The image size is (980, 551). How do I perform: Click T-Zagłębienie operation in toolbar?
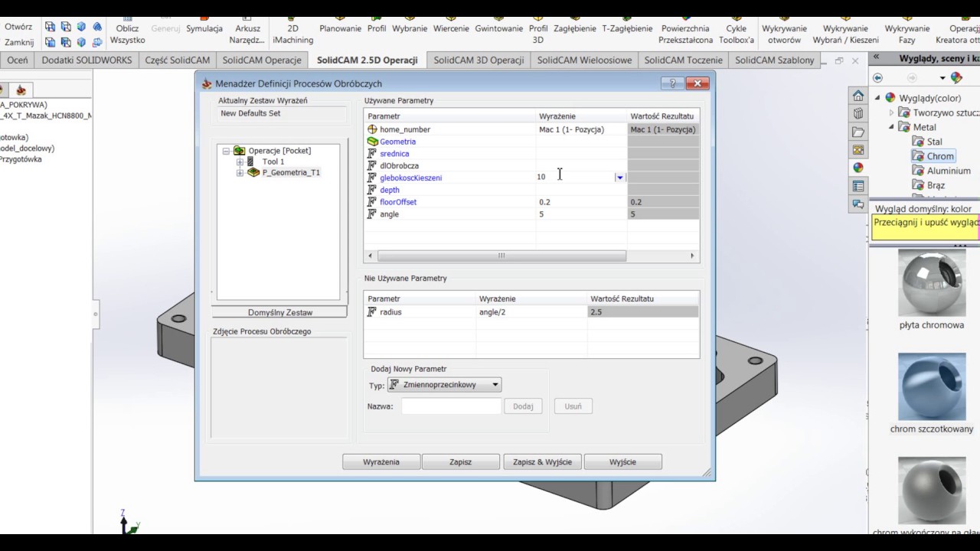[x=627, y=24]
